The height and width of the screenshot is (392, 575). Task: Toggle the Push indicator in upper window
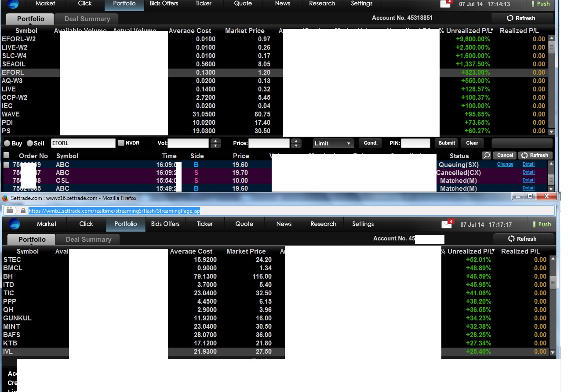(x=540, y=4)
